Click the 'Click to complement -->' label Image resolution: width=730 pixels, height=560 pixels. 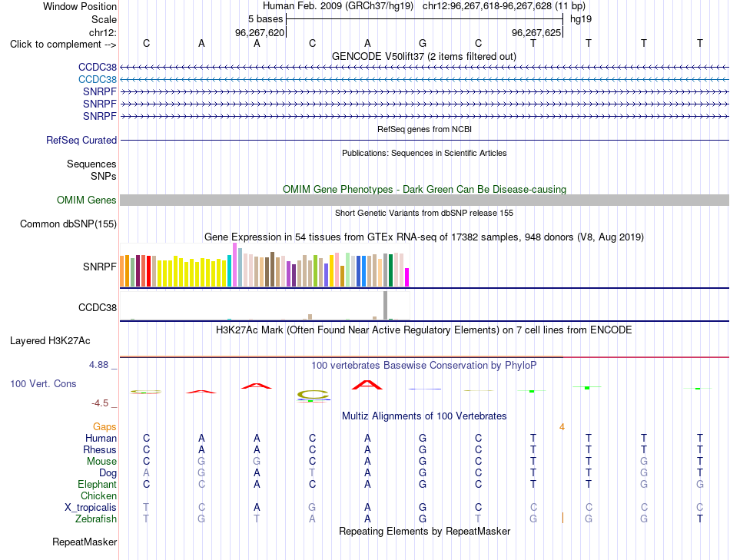click(63, 45)
